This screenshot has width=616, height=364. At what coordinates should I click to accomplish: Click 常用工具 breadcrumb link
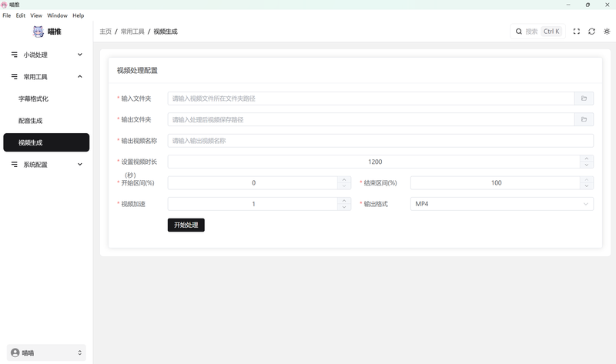tap(132, 32)
